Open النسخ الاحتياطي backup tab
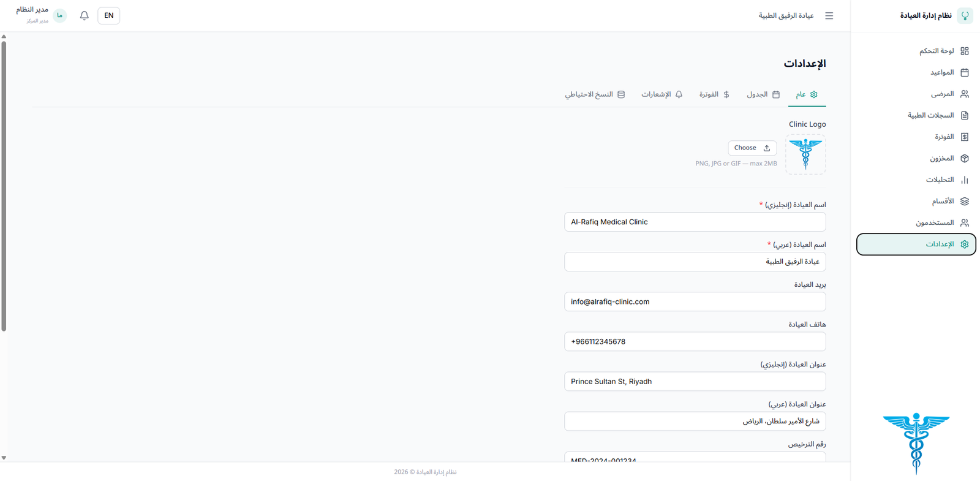Image resolution: width=980 pixels, height=481 pixels. tap(594, 94)
